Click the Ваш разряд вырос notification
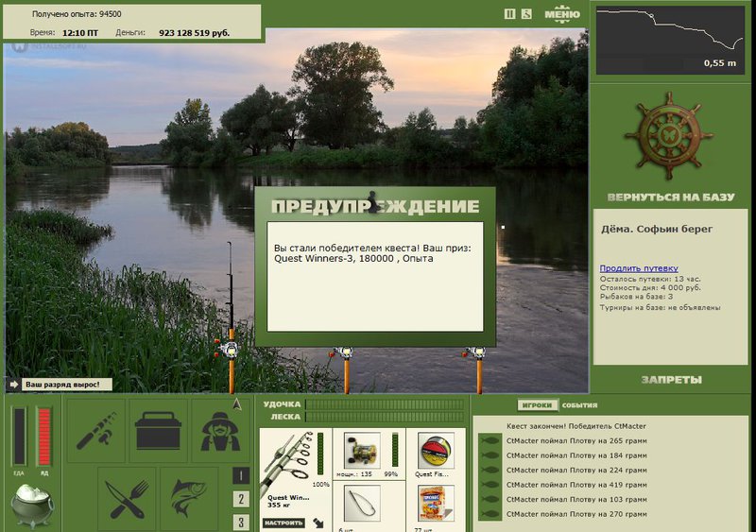 (x=66, y=385)
